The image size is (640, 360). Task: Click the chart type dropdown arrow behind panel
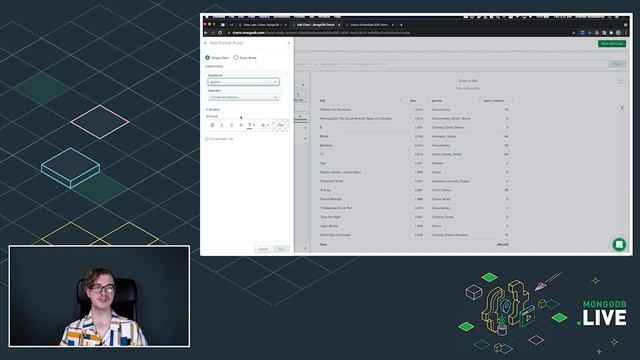(x=303, y=85)
